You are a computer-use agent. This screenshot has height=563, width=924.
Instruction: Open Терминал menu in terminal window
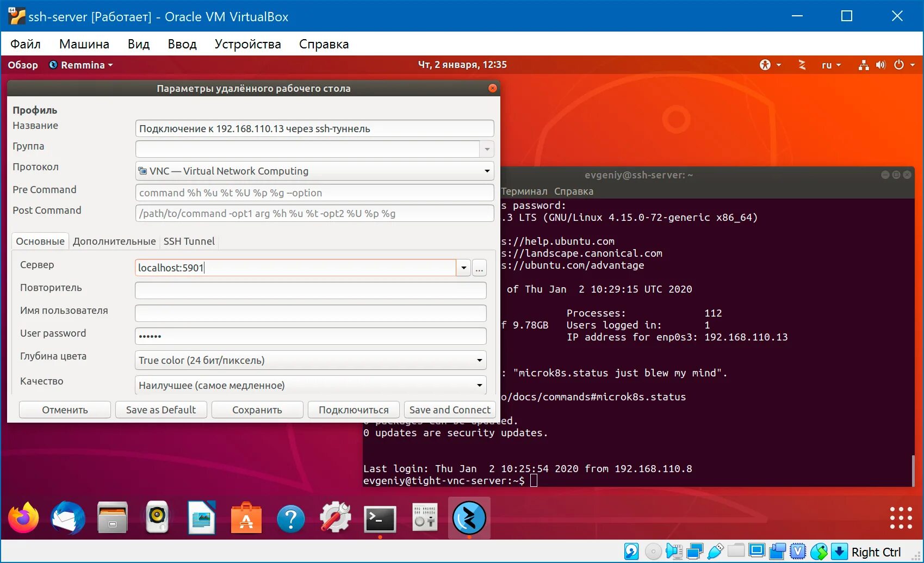click(x=524, y=191)
